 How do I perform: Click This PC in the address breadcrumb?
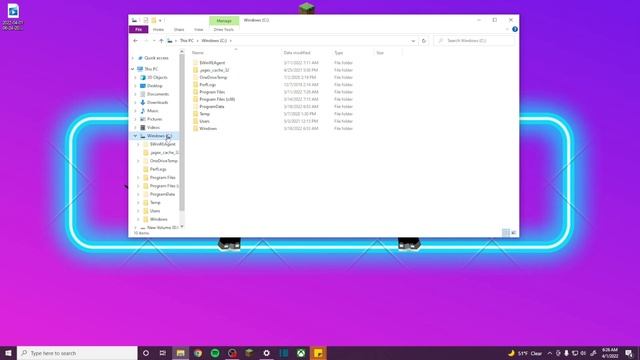[x=187, y=41]
